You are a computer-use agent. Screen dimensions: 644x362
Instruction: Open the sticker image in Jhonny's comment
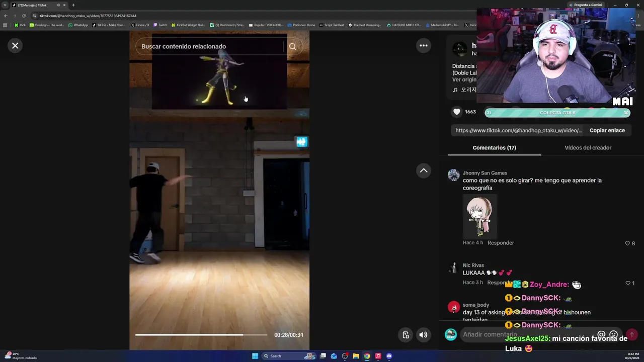[479, 216]
